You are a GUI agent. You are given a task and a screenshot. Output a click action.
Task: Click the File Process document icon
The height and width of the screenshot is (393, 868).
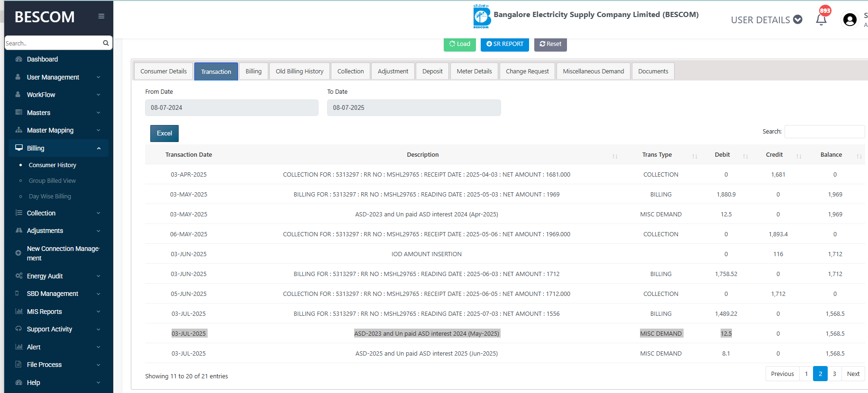(18, 364)
